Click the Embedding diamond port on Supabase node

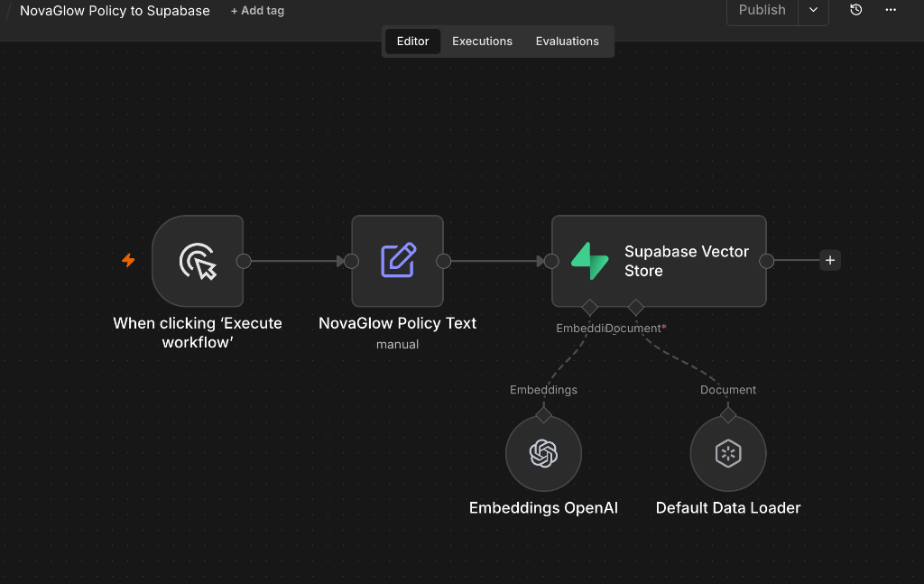(x=589, y=307)
